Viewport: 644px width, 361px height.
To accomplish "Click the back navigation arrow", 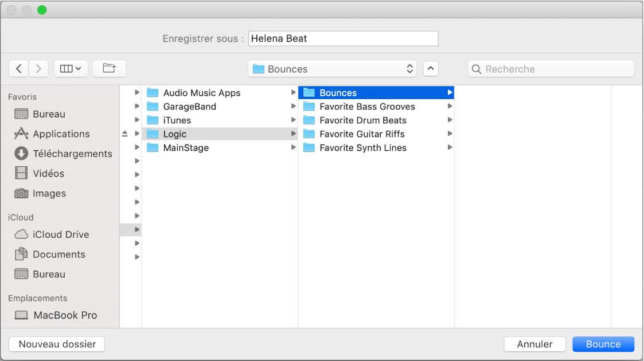I will click(x=19, y=69).
